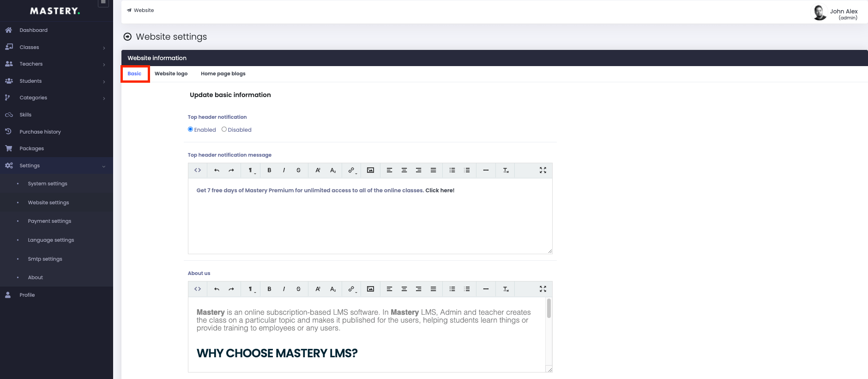Viewport: 868px width, 379px height.
Task: Open About submenu item
Action: click(x=36, y=277)
